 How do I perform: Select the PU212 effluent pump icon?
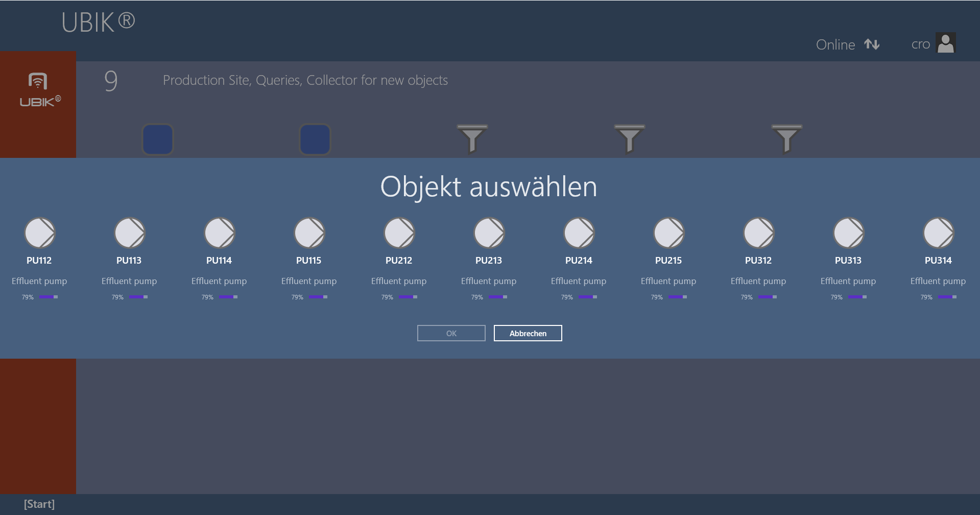point(399,233)
